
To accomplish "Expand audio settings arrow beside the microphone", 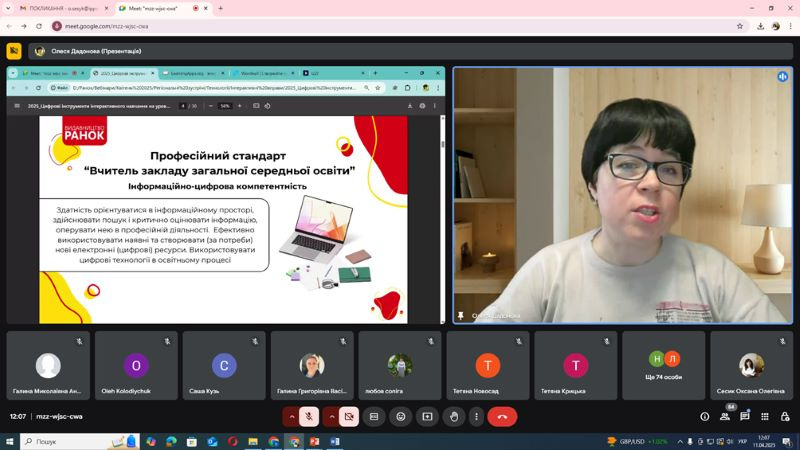I will [291, 417].
